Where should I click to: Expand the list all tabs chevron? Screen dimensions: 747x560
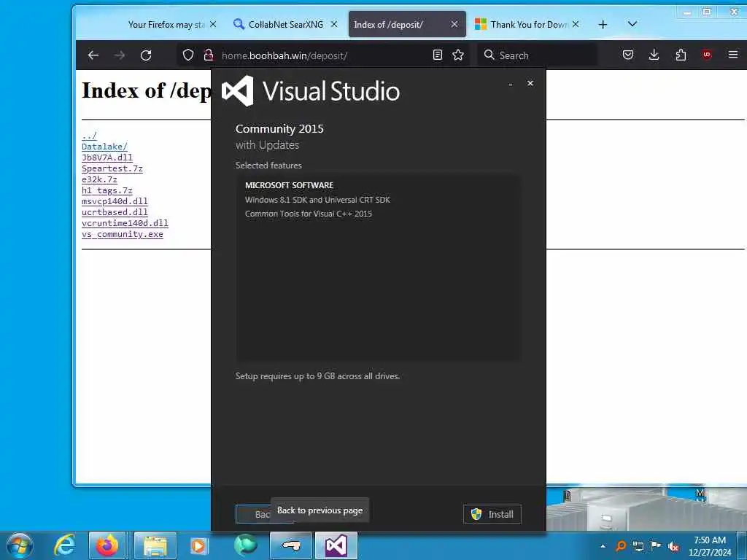[x=632, y=24]
